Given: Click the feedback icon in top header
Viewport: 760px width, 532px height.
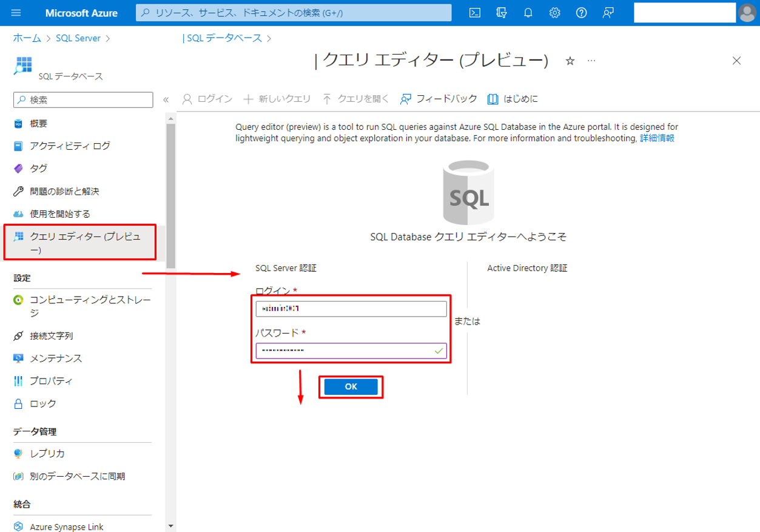Looking at the screenshot, I should coord(607,13).
